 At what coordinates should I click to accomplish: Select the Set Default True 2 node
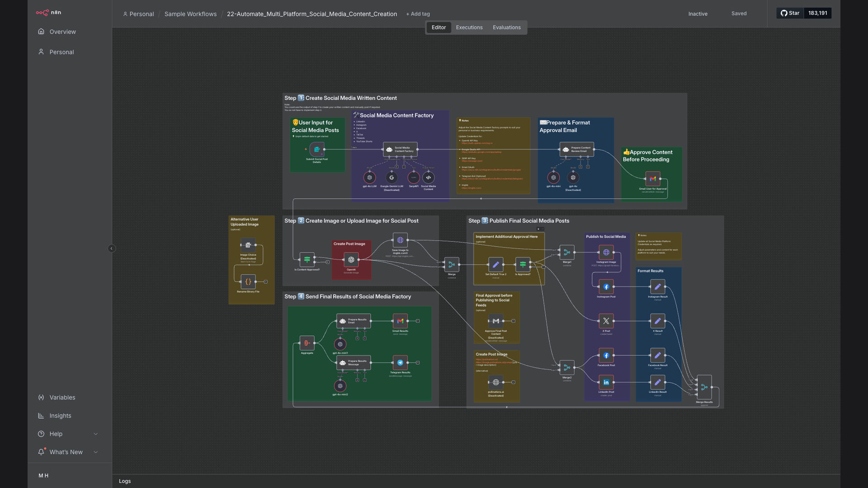pos(496,264)
